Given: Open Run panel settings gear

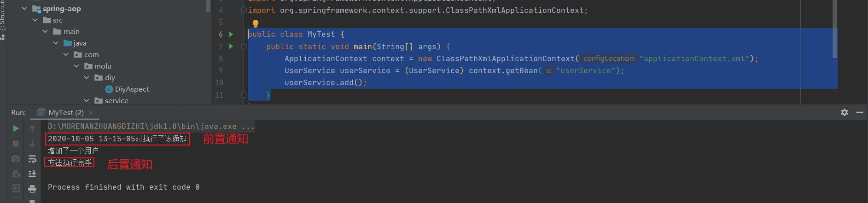Looking at the screenshot, I should [x=844, y=112].
